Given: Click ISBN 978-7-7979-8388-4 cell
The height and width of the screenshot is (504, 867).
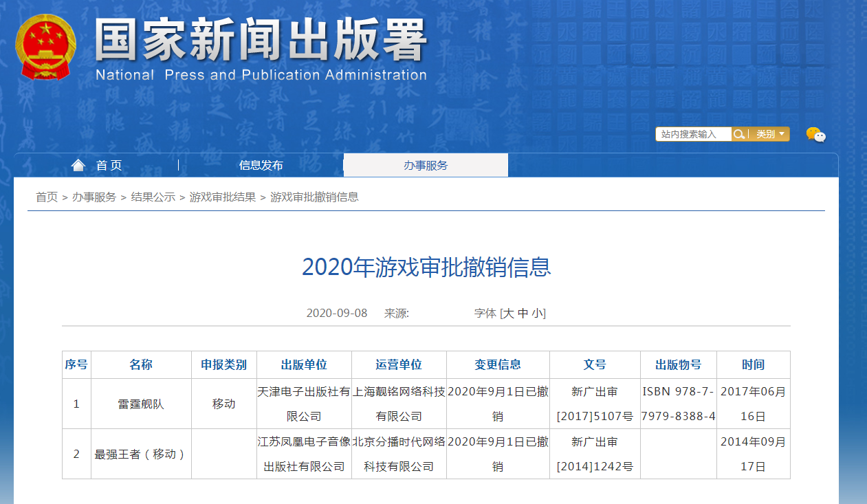Looking at the screenshot, I should click(679, 404).
